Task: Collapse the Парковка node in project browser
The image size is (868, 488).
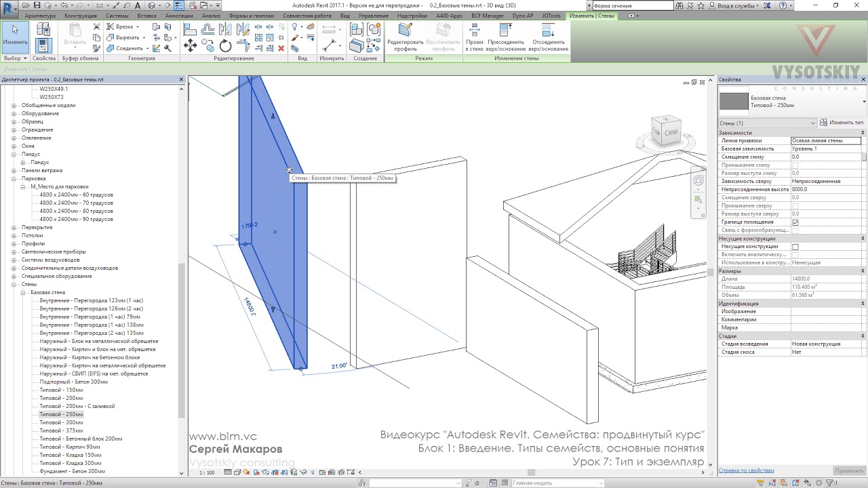Action: click(14, 179)
